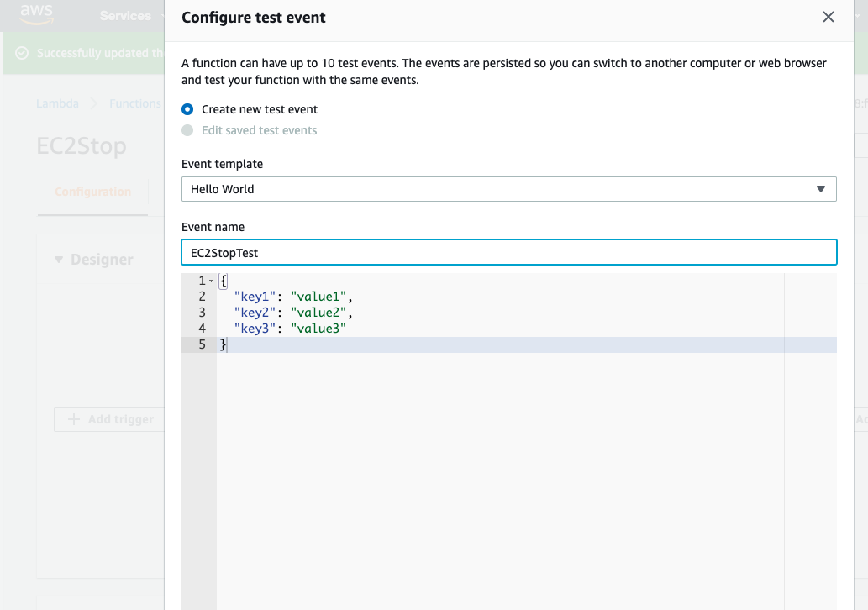
Task: Click the "key2" key in JSON editor
Action: (255, 313)
